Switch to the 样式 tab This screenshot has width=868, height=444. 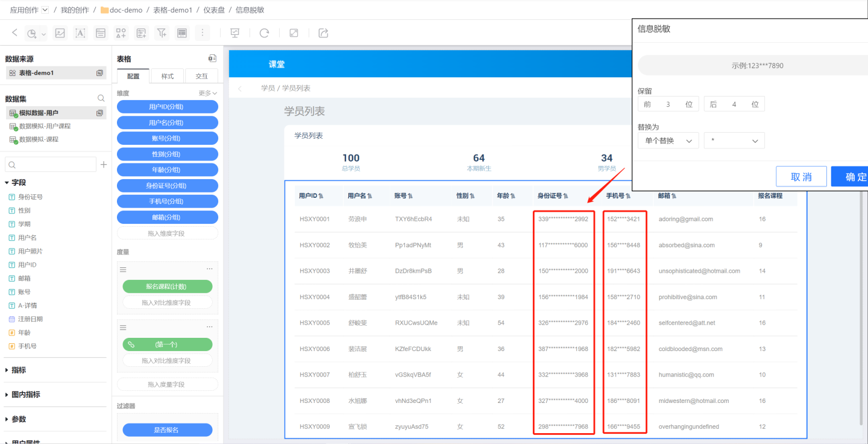[167, 76]
